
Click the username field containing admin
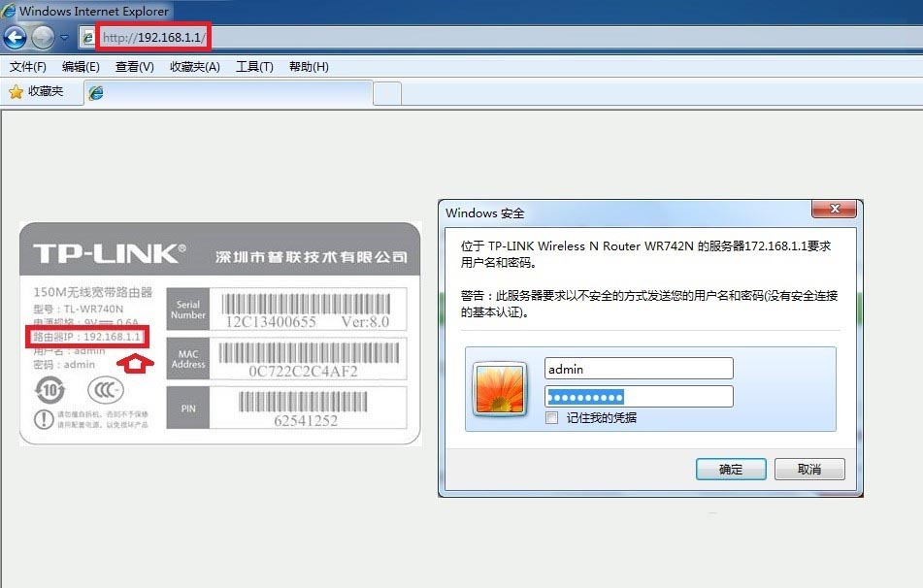coord(639,369)
